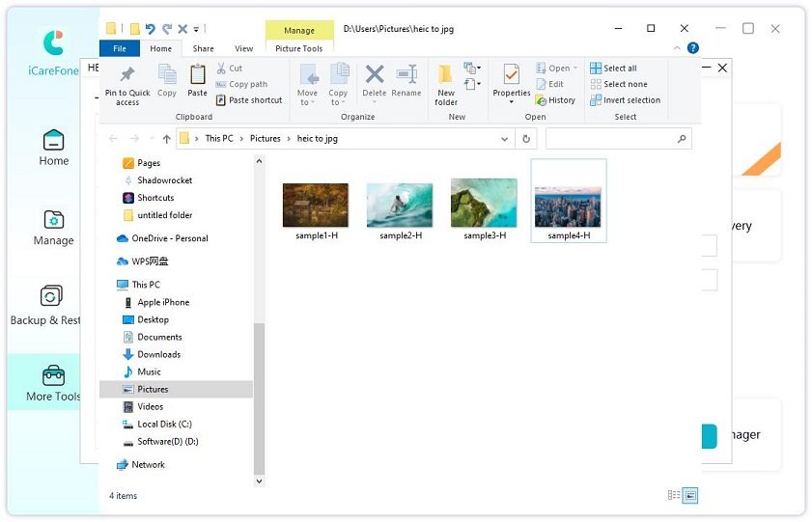Viewport: 812px width, 522px height.
Task: Click the Rename icon
Action: 406,74
